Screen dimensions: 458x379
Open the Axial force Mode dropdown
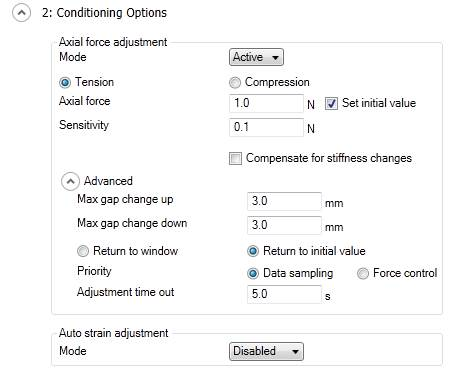pyautogui.click(x=256, y=57)
